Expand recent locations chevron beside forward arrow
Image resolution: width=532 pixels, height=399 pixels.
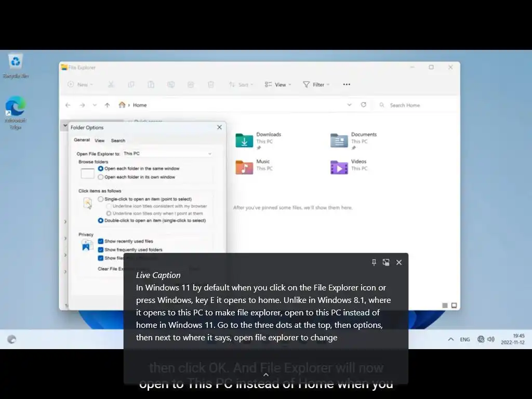tap(95, 105)
